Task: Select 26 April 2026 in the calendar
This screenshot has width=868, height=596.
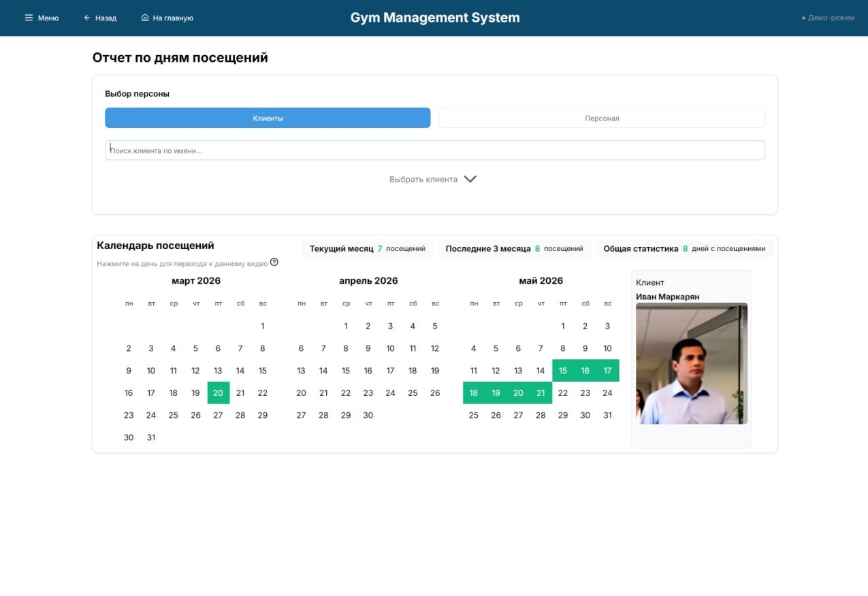Action: [435, 393]
